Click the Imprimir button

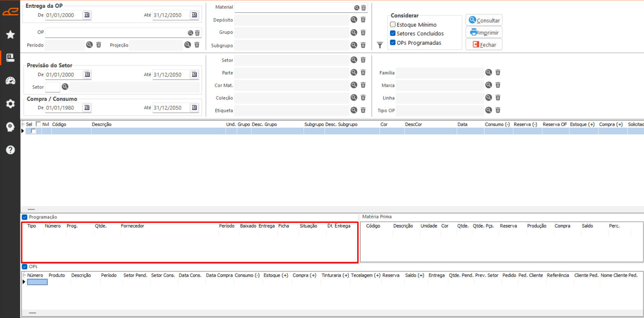click(x=484, y=33)
